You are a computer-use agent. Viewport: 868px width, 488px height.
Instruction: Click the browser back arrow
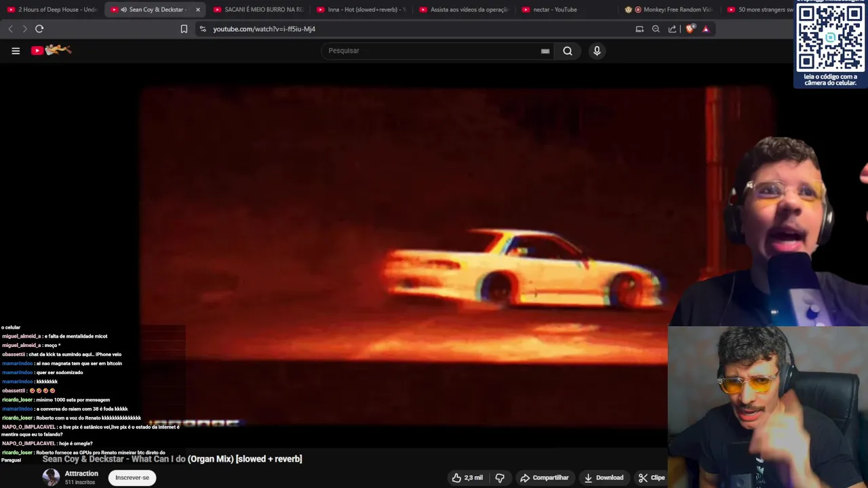point(11,28)
